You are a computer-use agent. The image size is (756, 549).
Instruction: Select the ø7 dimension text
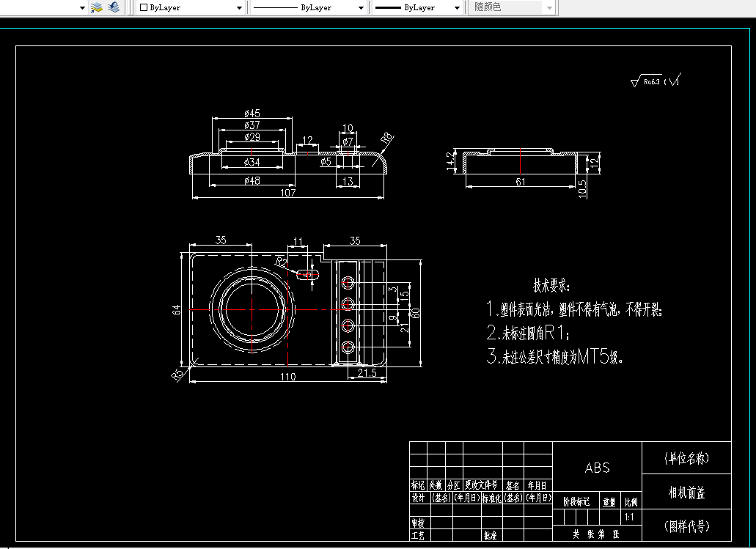348,141
